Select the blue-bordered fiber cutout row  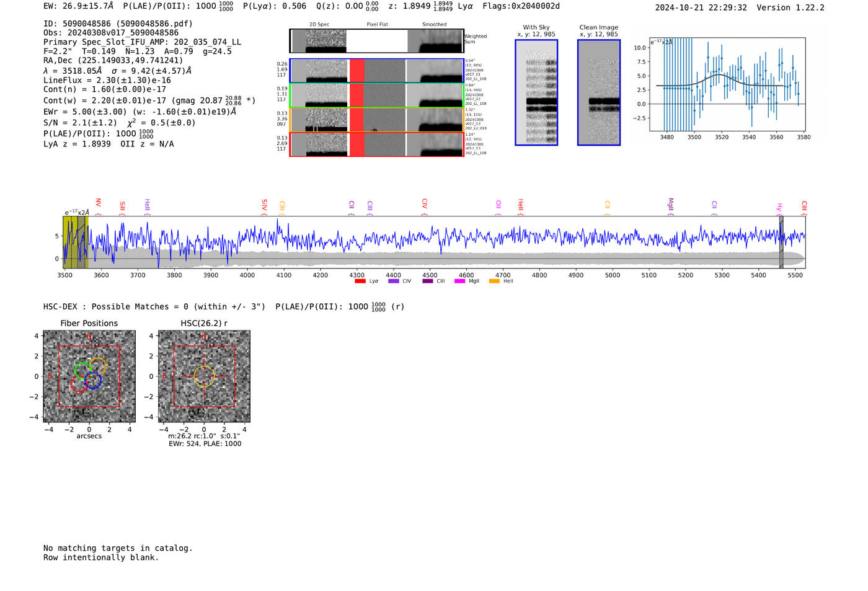click(x=376, y=71)
